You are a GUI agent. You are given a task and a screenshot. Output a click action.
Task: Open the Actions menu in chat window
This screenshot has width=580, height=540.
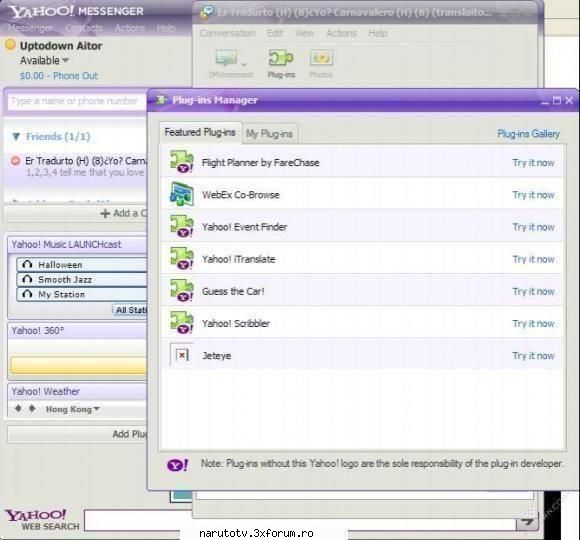(341, 33)
